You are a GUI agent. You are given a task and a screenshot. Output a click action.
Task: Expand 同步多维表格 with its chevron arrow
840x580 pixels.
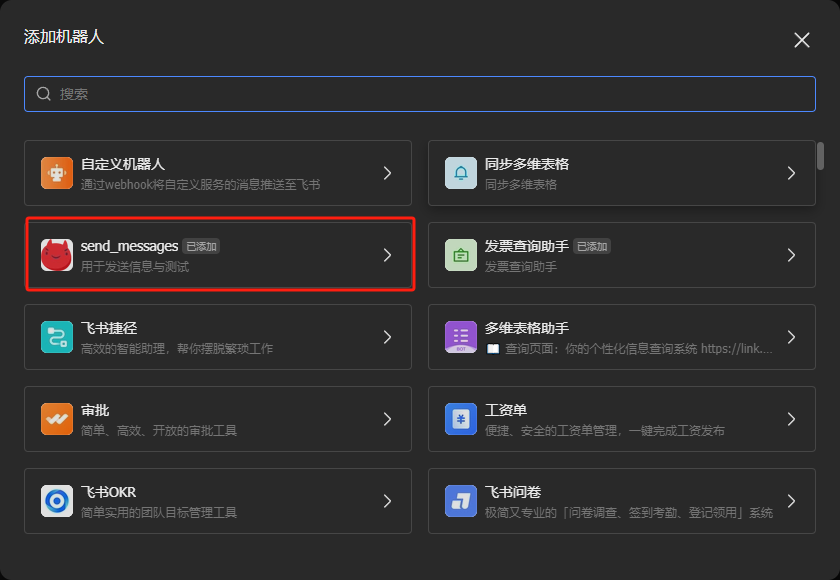point(791,173)
